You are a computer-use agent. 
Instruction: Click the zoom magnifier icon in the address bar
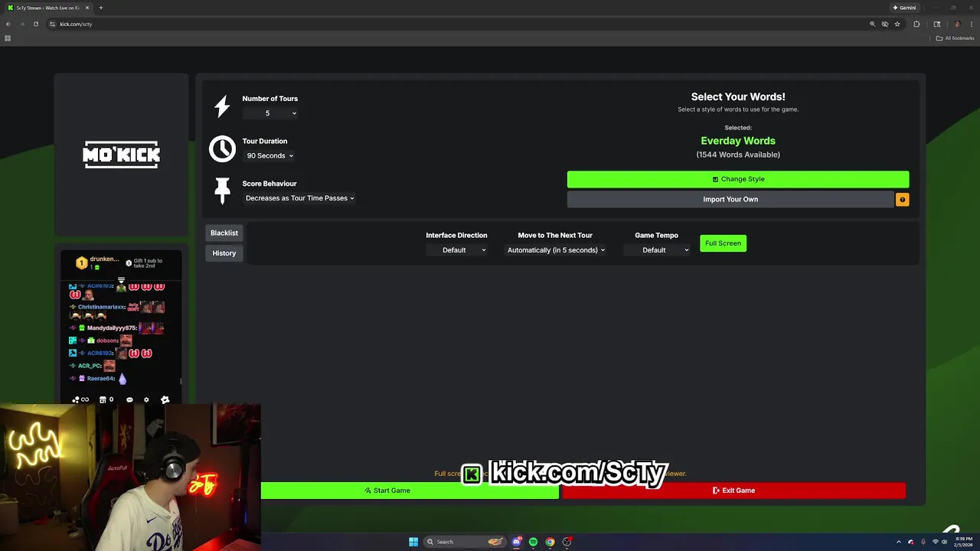click(872, 24)
